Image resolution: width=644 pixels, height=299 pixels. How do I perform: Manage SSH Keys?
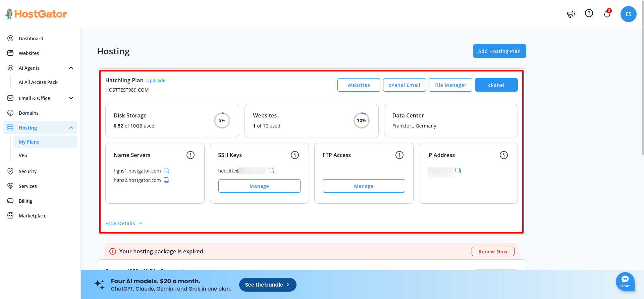(x=259, y=186)
